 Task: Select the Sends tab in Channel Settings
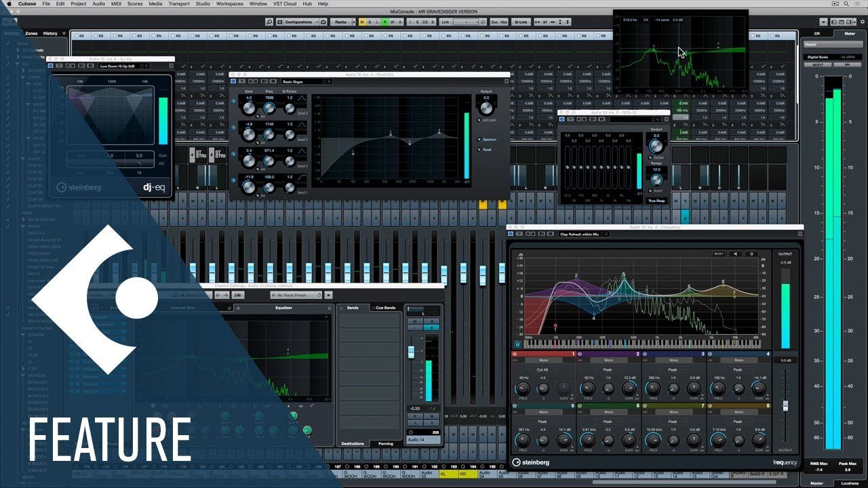point(353,308)
